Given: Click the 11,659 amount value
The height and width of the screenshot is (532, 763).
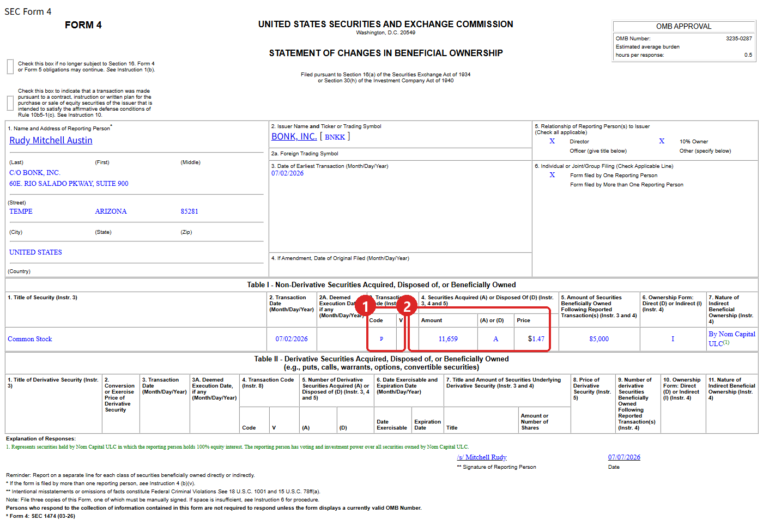Looking at the screenshot, I should pos(448,339).
